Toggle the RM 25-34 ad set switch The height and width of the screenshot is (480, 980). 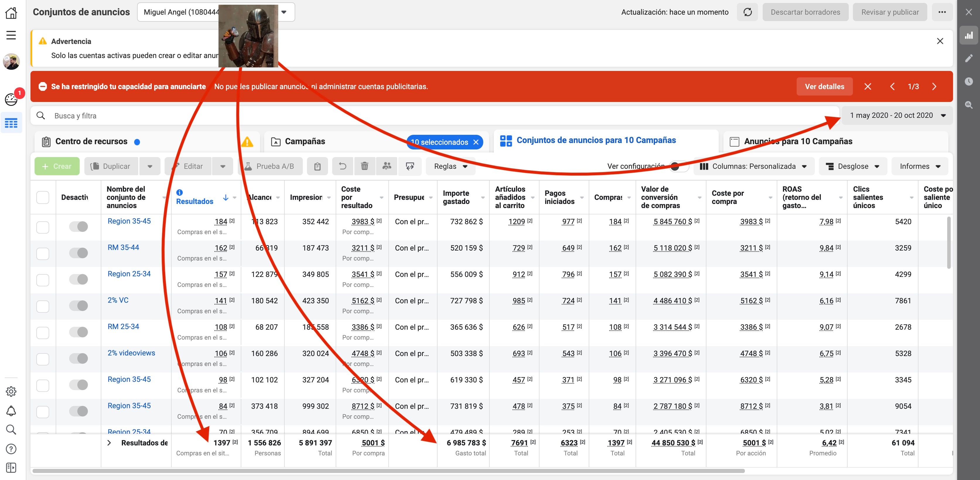[78, 332]
